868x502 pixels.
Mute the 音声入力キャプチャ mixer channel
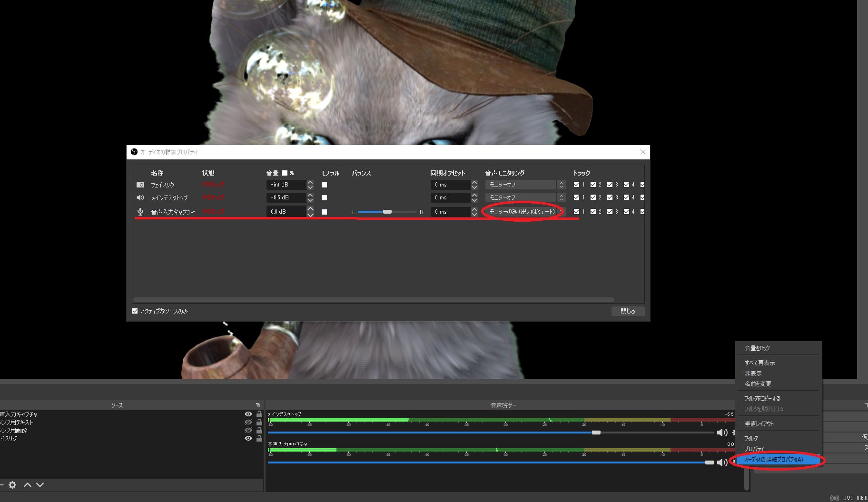pyautogui.click(x=722, y=463)
